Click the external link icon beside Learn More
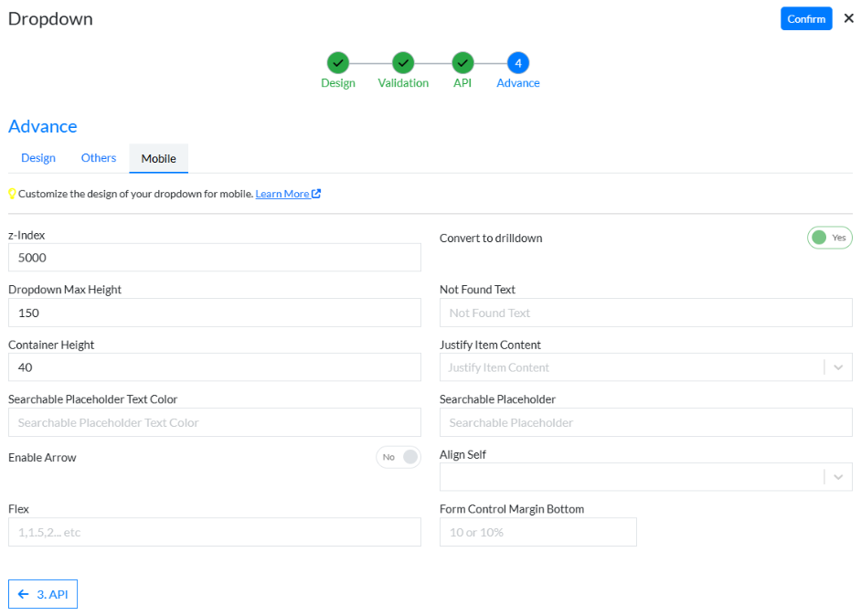This screenshot has height=616, width=861. click(316, 194)
